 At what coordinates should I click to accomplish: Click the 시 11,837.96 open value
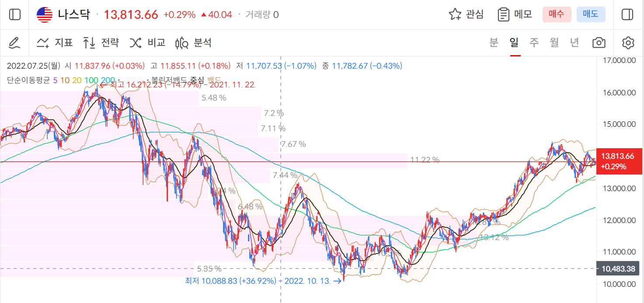pyautogui.click(x=104, y=66)
